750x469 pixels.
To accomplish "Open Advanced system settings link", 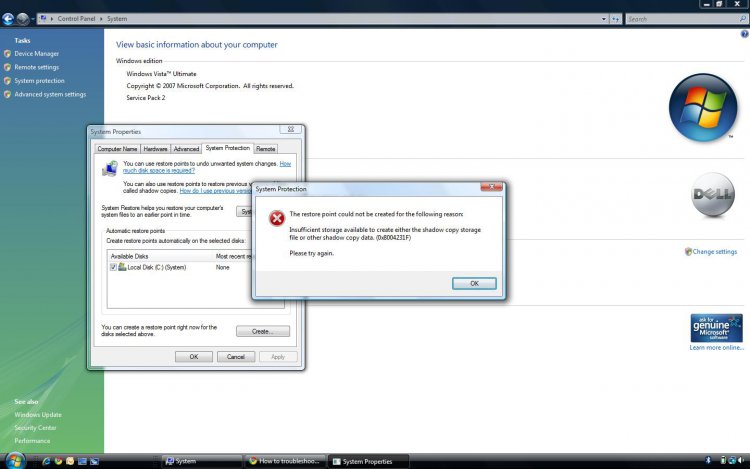I will 50,94.
